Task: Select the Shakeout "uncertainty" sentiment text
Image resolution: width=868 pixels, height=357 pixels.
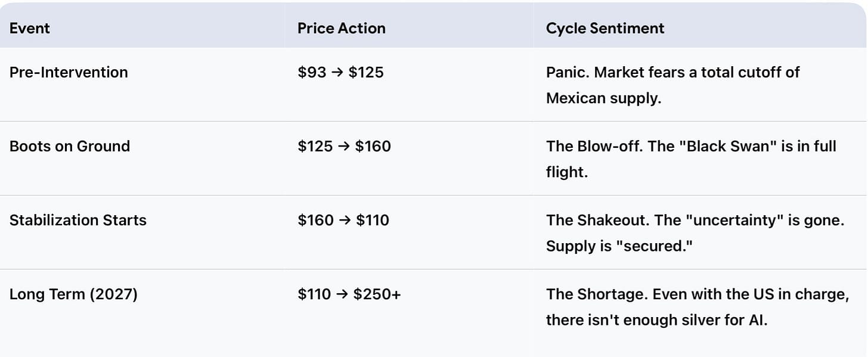Action: click(695, 232)
